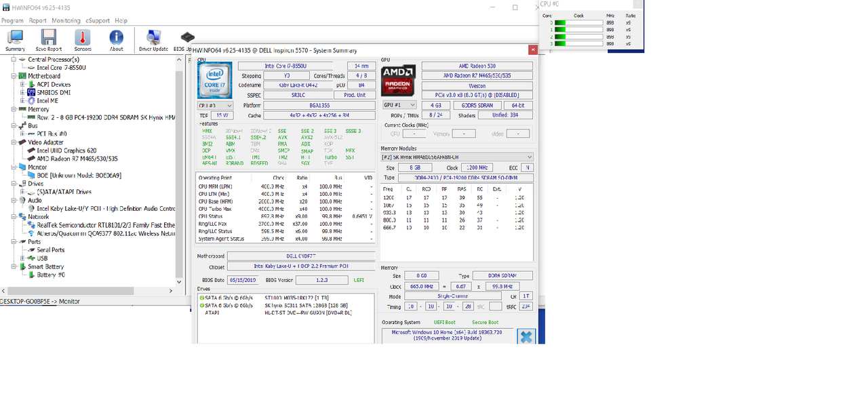
Task: Expand the Memory Modules SK Hynix dropdown
Action: click(x=457, y=157)
